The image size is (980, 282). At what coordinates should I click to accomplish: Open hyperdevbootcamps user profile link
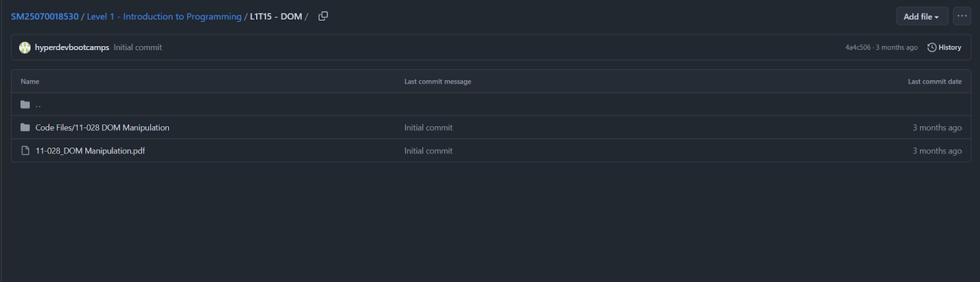(x=72, y=48)
